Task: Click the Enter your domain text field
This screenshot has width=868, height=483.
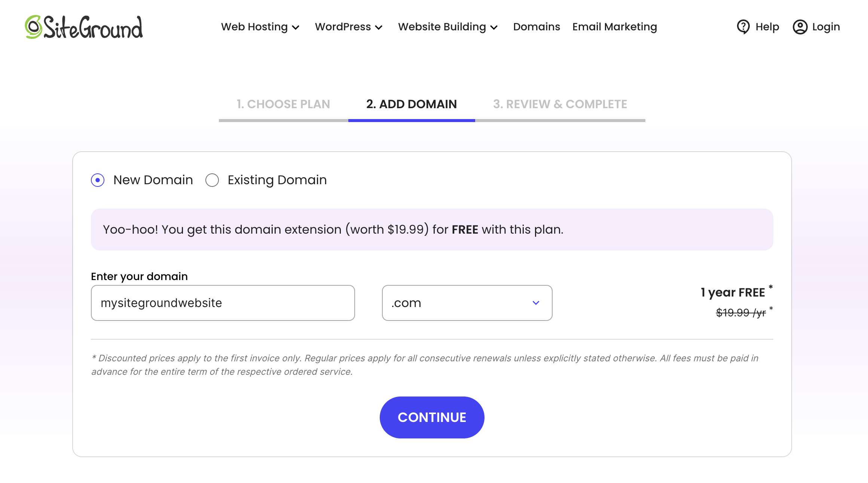Action: 223,303
